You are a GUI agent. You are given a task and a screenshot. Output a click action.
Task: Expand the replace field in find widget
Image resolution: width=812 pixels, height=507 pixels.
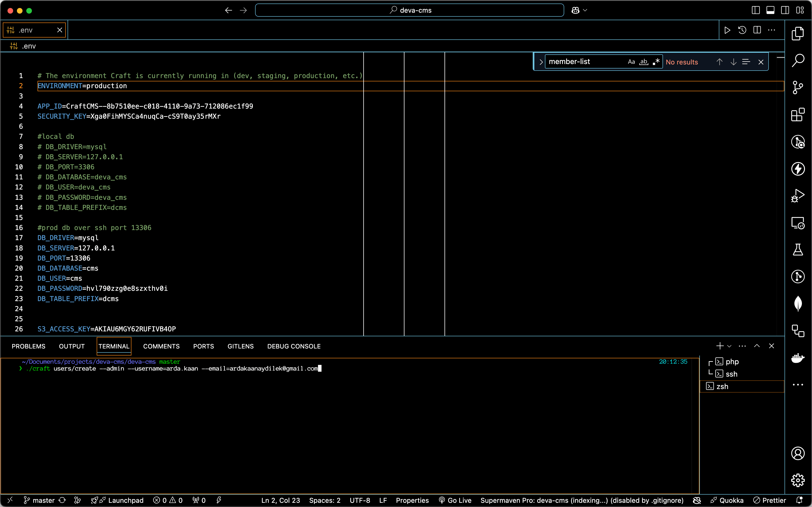coord(541,62)
